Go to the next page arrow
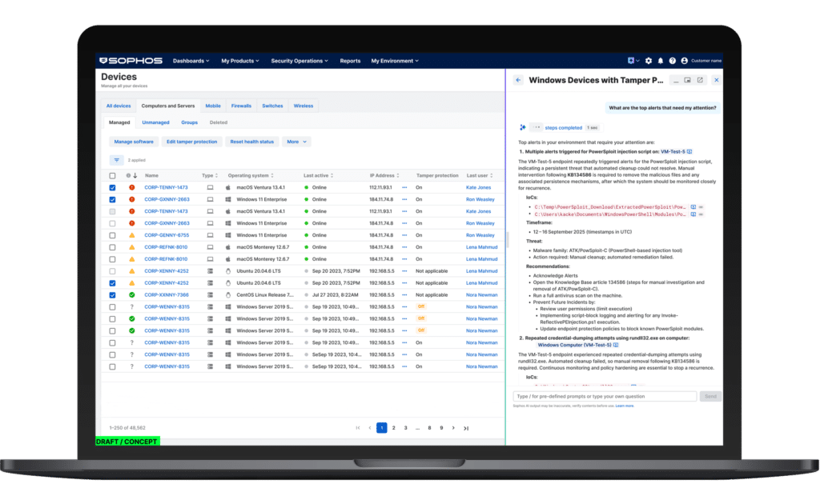Viewport: 820px width, 504px height. (x=453, y=428)
